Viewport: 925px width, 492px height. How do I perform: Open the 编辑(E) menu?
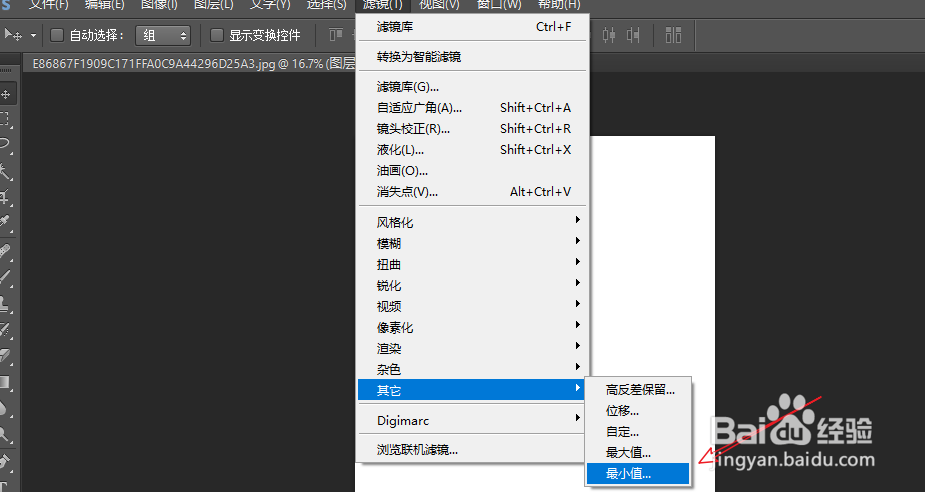[104, 5]
